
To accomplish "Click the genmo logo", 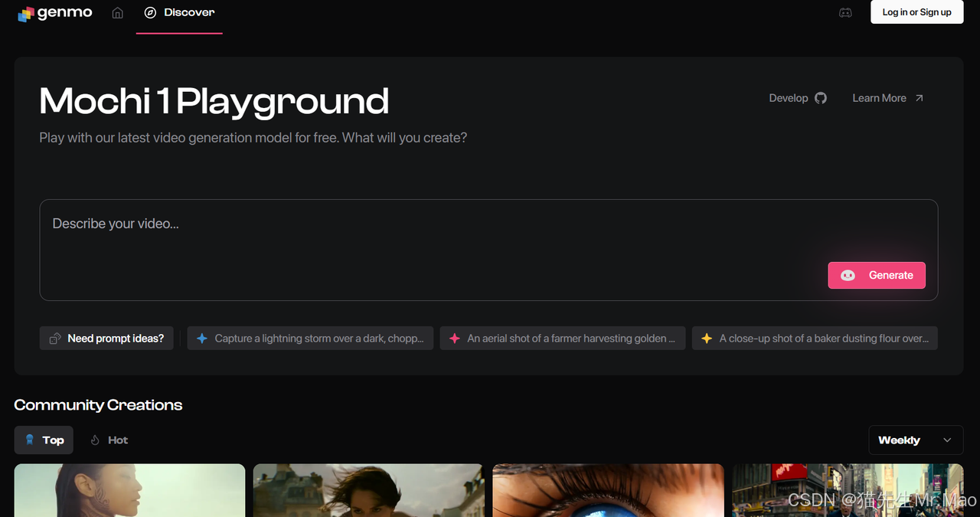I will click(55, 13).
